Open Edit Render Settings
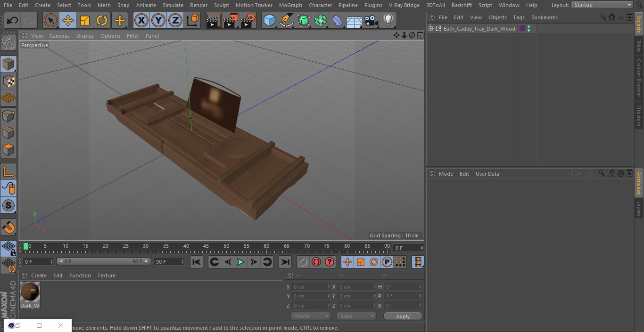The image size is (644, 332). tap(248, 21)
